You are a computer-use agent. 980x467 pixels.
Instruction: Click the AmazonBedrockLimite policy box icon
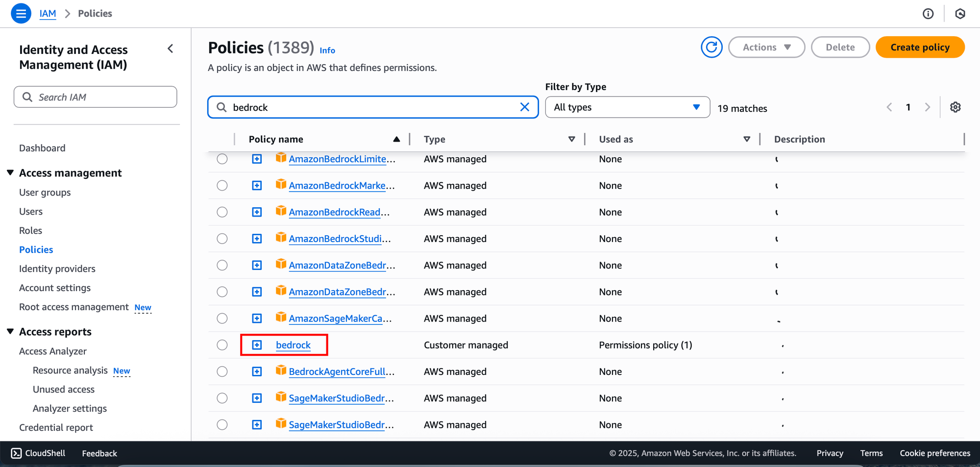[x=281, y=158]
